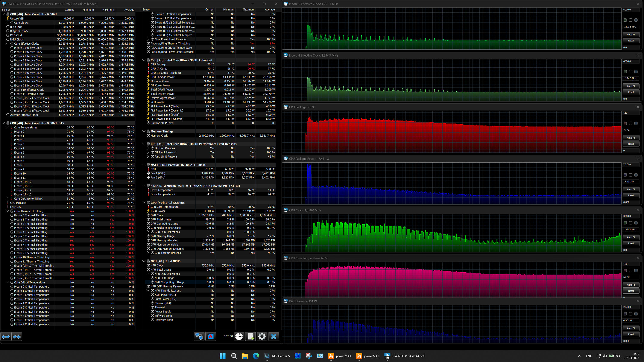Click green color square in P-core 0 graph
Image resolution: width=644 pixels, height=362 pixels.
[625, 20]
